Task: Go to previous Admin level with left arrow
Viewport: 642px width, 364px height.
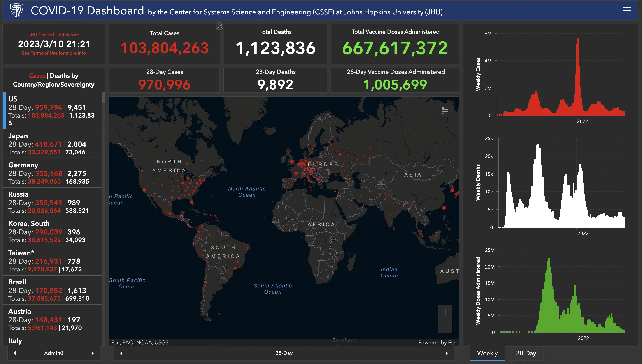Action: [x=15, y=353]
